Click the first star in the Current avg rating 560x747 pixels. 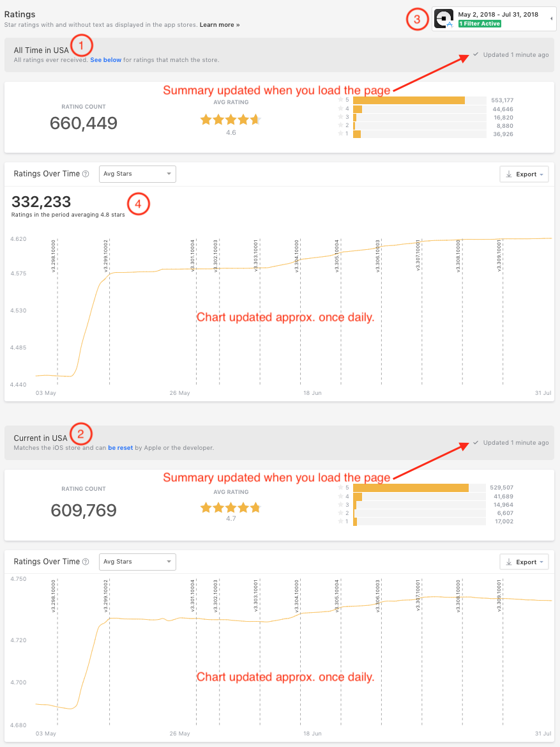pyautogui.click(x=206, y=507)
